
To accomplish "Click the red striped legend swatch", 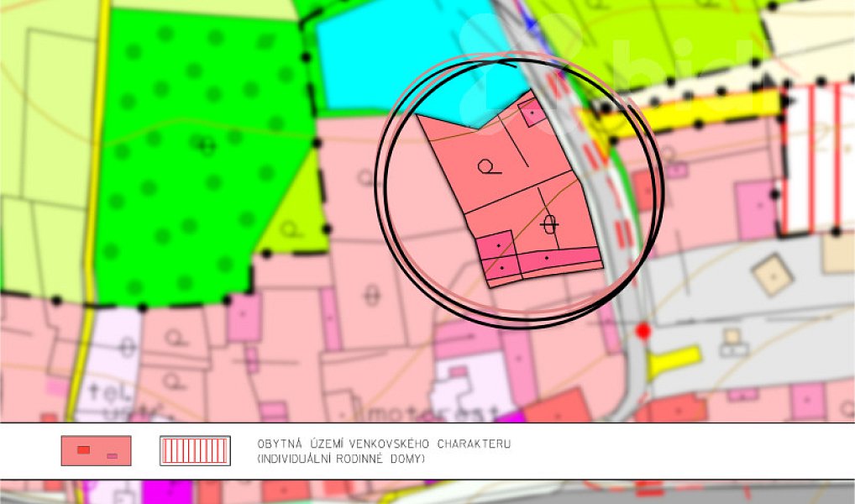I will (195, 450).
